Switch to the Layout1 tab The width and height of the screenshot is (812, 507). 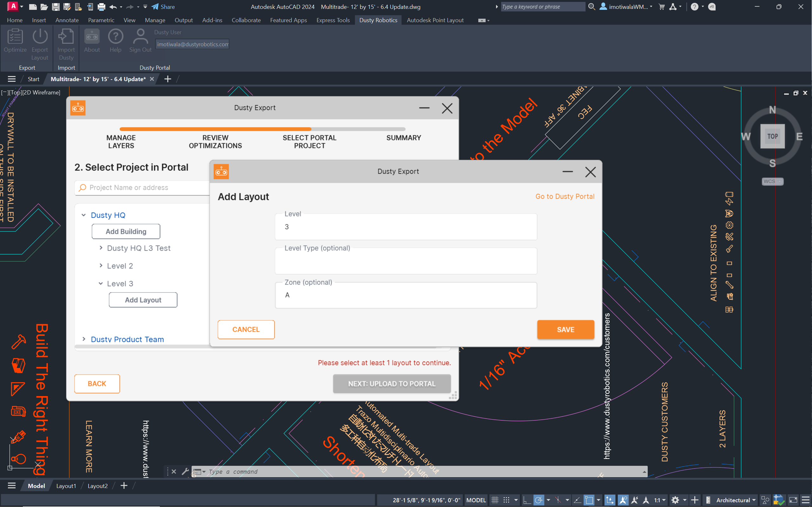click(x=66, y=485)
